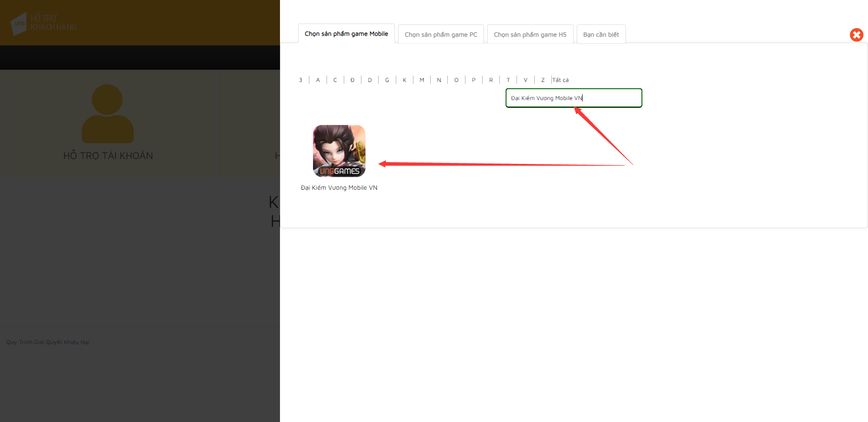Image resolution: width=868 pixels, height=422 pixels.
Task: Switch to Chọn sản phẩm game PC tab
Action: [441, 34]
